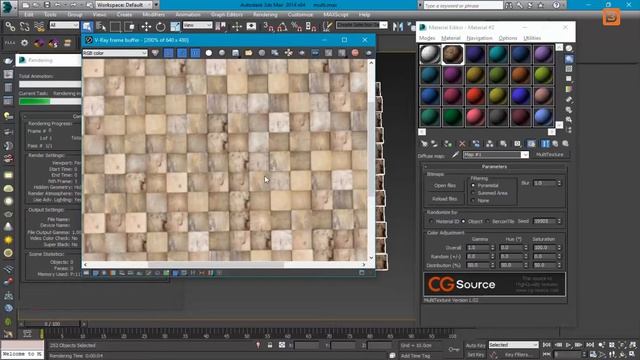The height and width of the screenshot is (360, 640).
Task: Randomize by Material ID radio button
Action: (431, 221)
